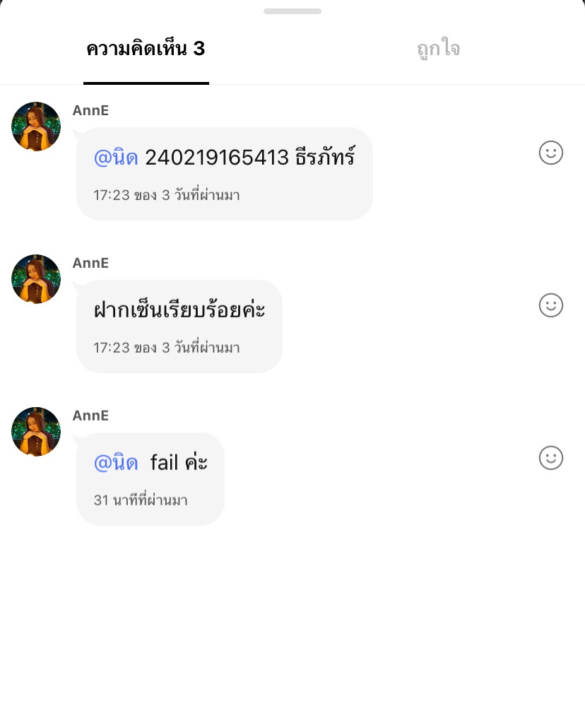Select the comment text 240219165413 ธีรภัทร์
Screen dimensions: 585x728
249,158
